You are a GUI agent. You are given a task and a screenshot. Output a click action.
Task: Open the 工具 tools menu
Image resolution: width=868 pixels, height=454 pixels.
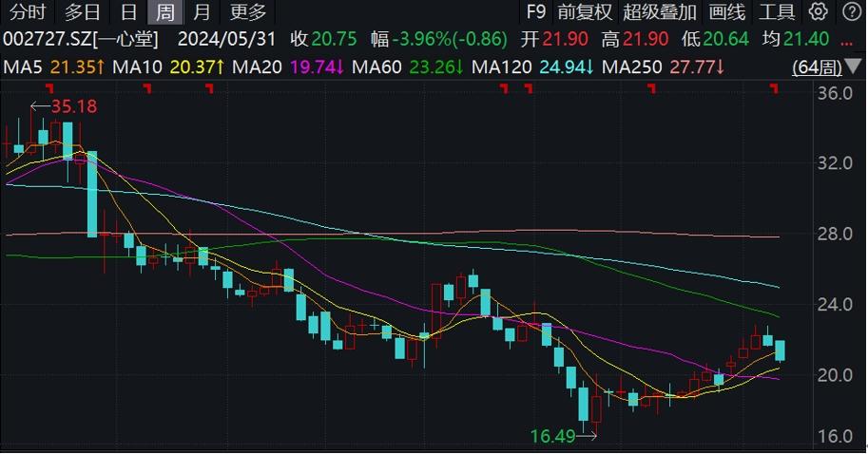[778, 12]
